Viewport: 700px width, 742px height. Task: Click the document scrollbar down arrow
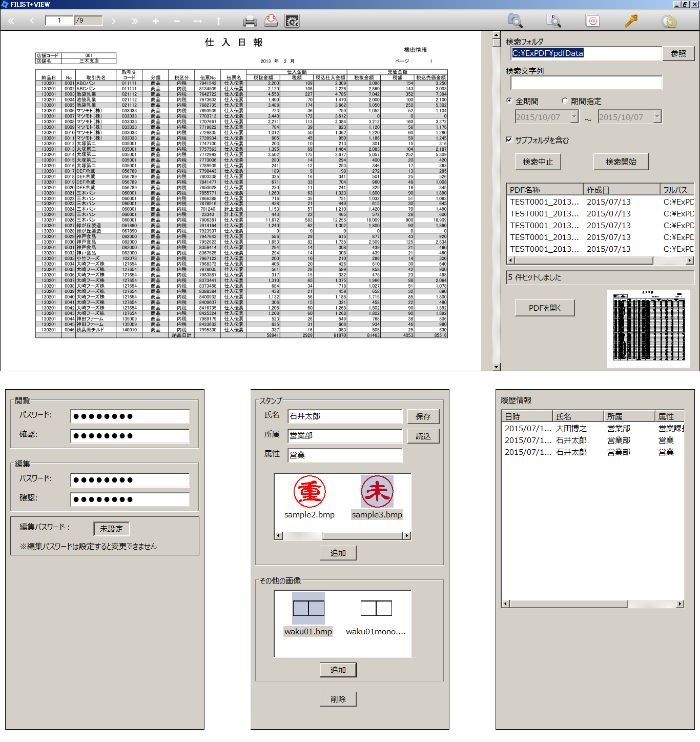coord(496,367)
